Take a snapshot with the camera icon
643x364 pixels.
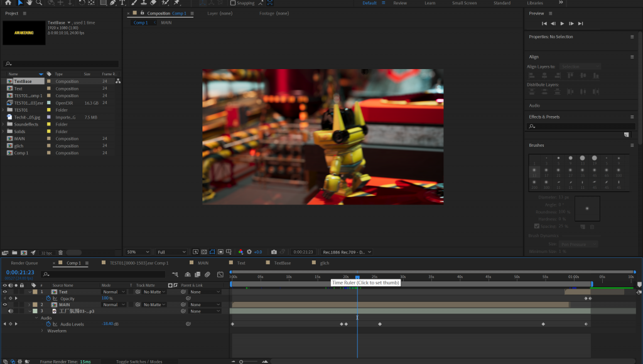pos(274,252)
